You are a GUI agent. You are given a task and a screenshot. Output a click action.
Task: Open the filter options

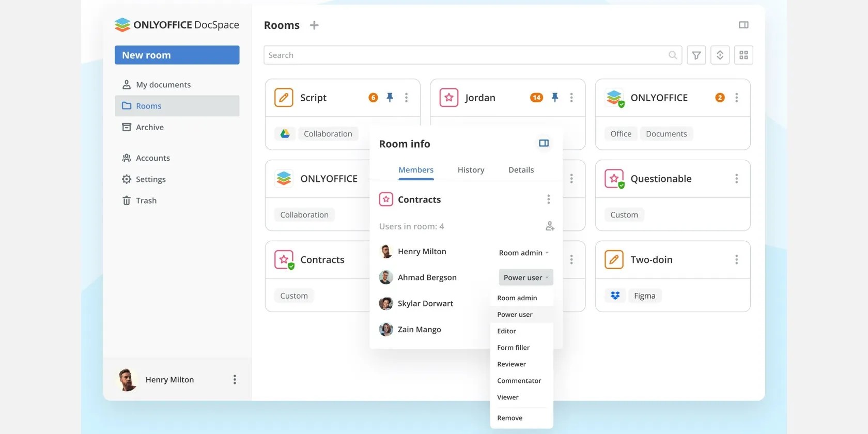[696, 55]
